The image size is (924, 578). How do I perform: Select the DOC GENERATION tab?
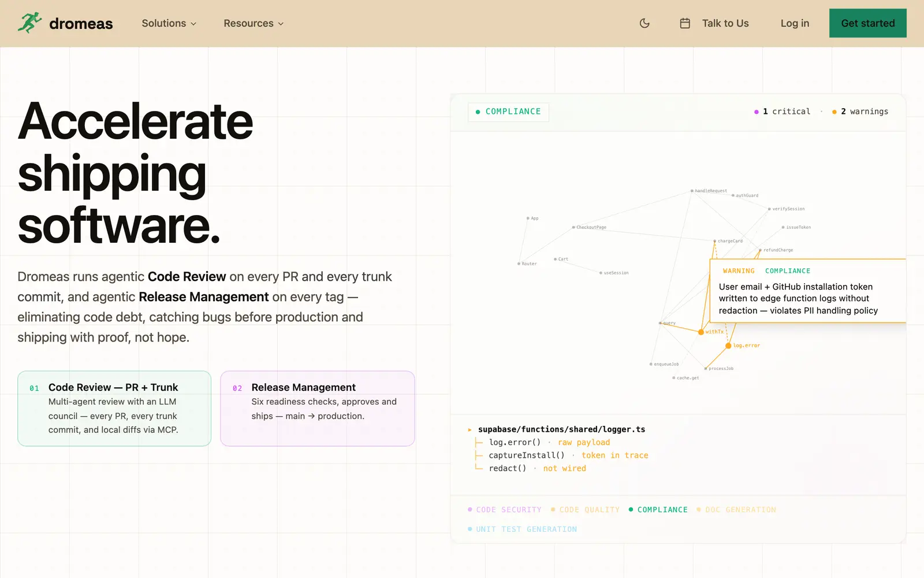click(736, 510)
